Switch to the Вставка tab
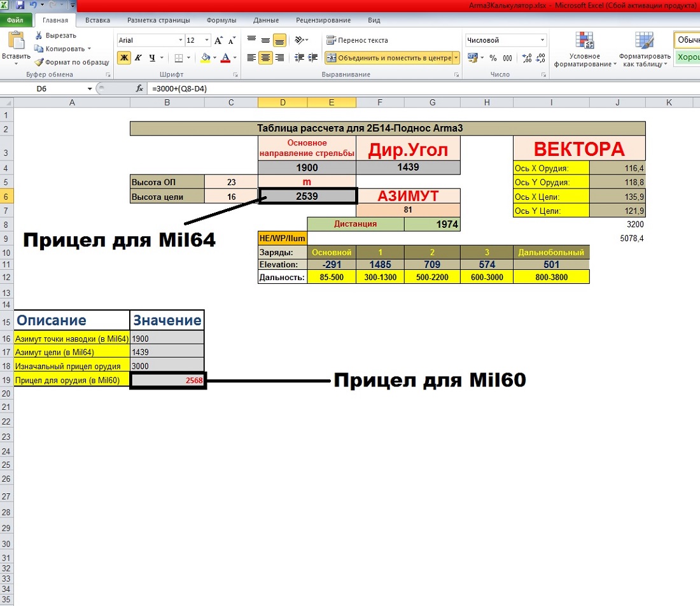Screen dimensions: 700x606 click(x=97, y=20)
